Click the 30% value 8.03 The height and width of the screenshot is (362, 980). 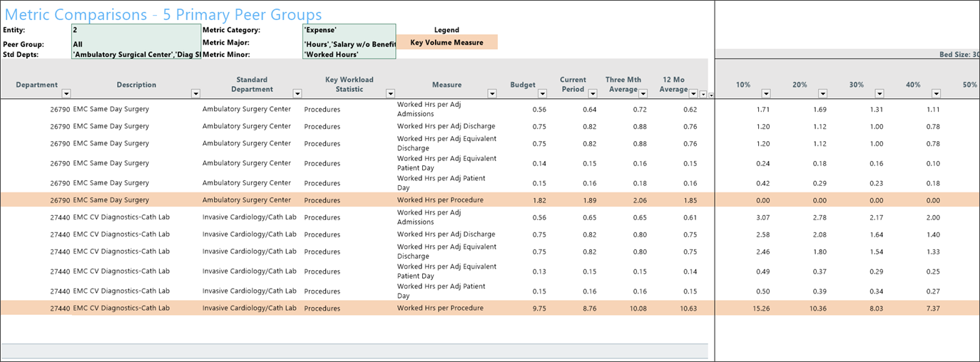(x=876, y=309)
